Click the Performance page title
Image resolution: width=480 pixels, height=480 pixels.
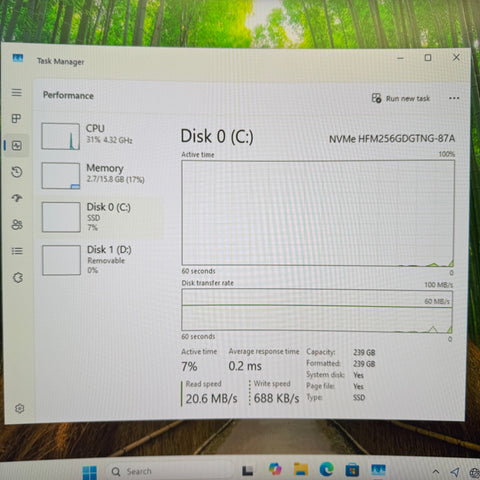point(68,95)
